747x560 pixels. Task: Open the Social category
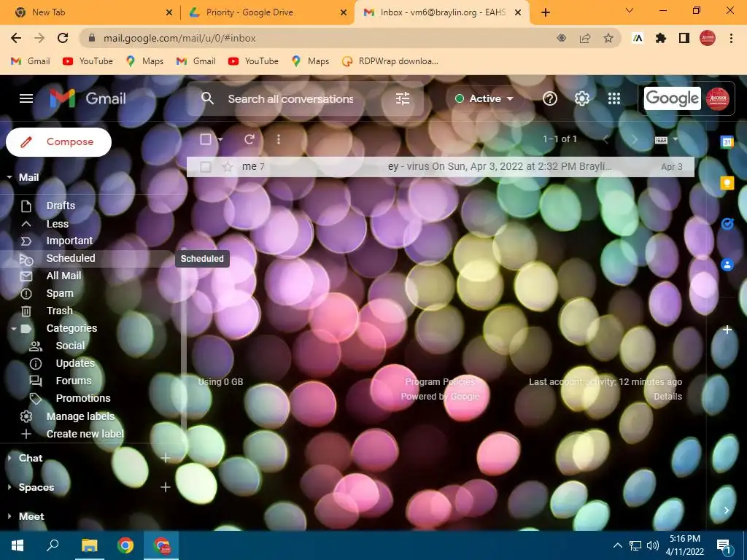tap(70, 346)
